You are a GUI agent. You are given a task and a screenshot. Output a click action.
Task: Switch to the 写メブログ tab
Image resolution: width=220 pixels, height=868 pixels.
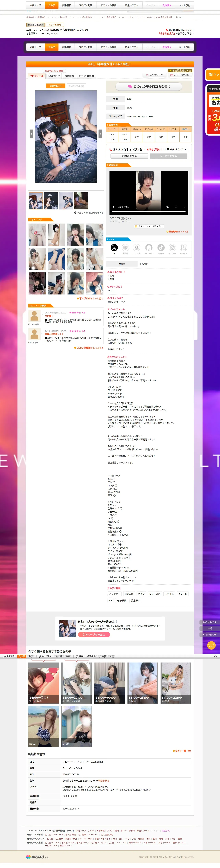[x=54, y=76]
